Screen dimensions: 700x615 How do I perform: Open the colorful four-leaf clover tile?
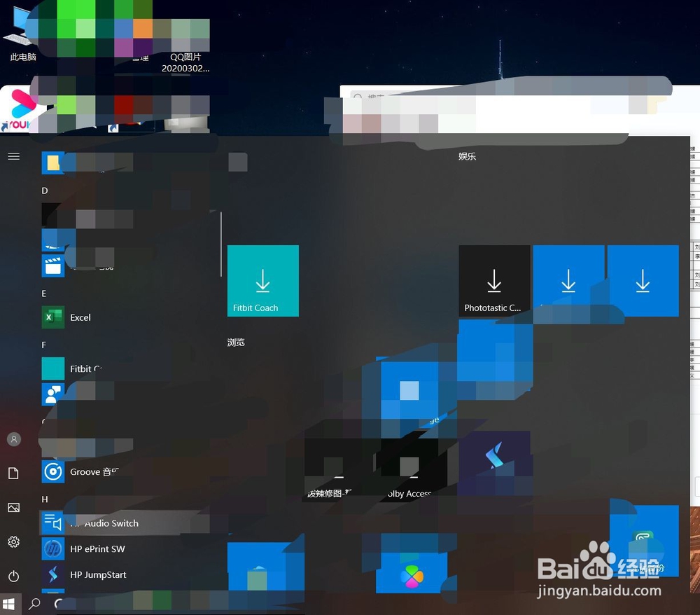tap(412, 574)
